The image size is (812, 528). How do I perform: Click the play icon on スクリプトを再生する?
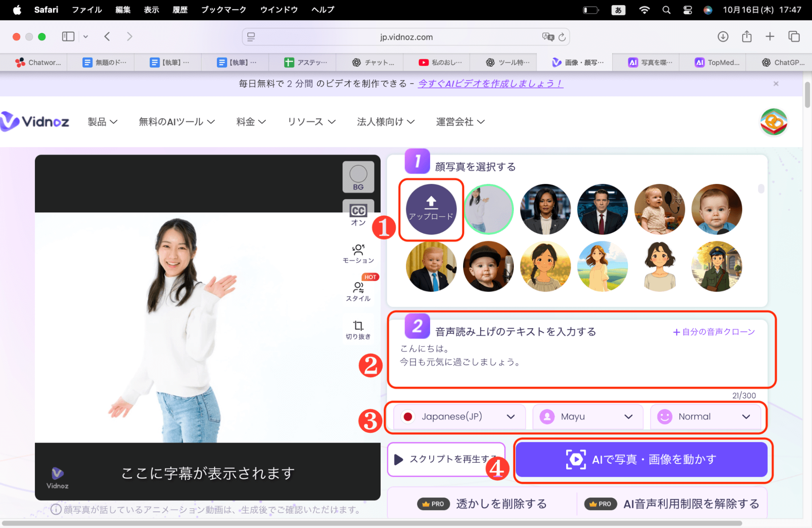[398, 460]
